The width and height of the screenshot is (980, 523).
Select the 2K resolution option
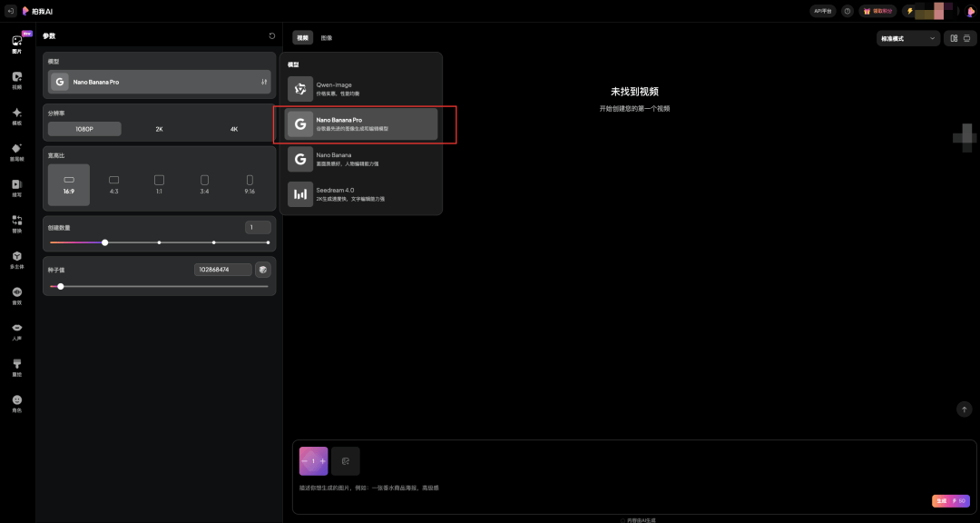pos(159,129)
